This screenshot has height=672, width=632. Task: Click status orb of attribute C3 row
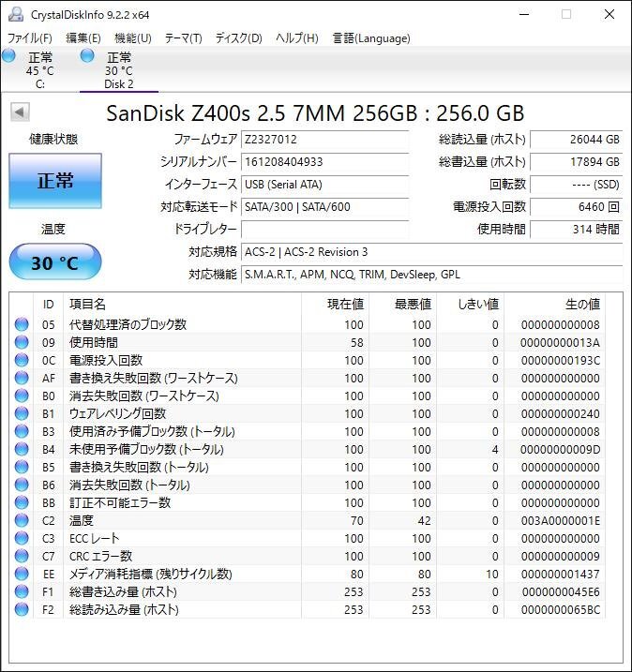(x=22, y=538)
